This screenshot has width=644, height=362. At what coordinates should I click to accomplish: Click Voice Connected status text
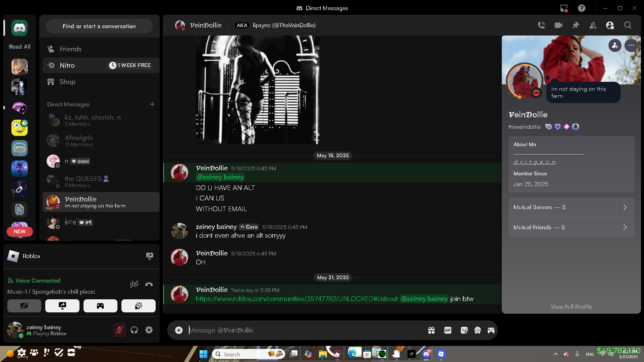[x=38, y=281]
